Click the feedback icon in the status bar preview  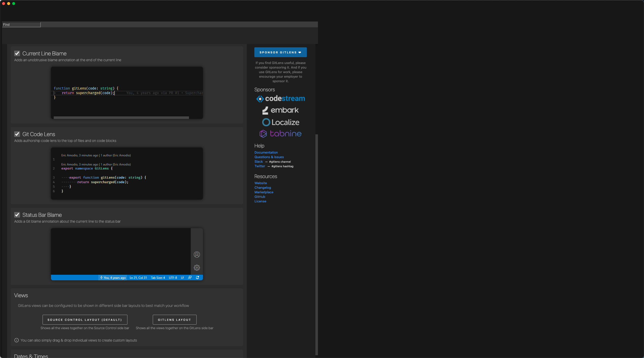click(x=190, y=278)
